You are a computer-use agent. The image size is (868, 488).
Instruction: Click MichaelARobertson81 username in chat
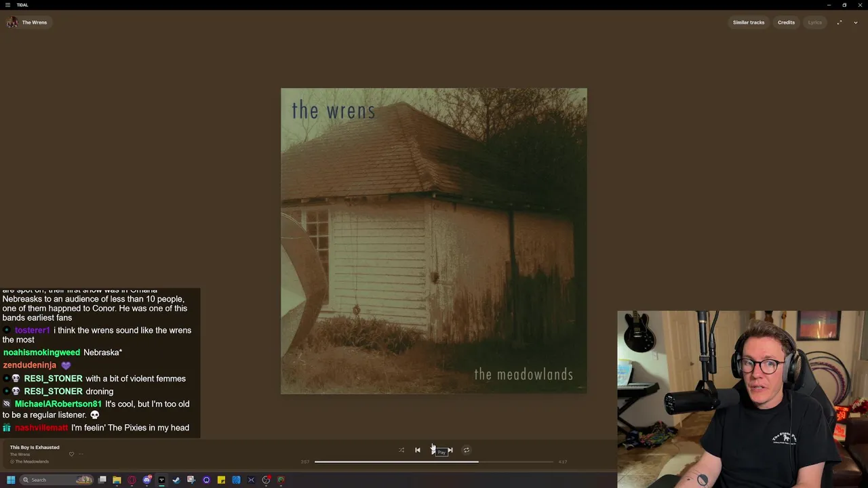click(58, 404)
